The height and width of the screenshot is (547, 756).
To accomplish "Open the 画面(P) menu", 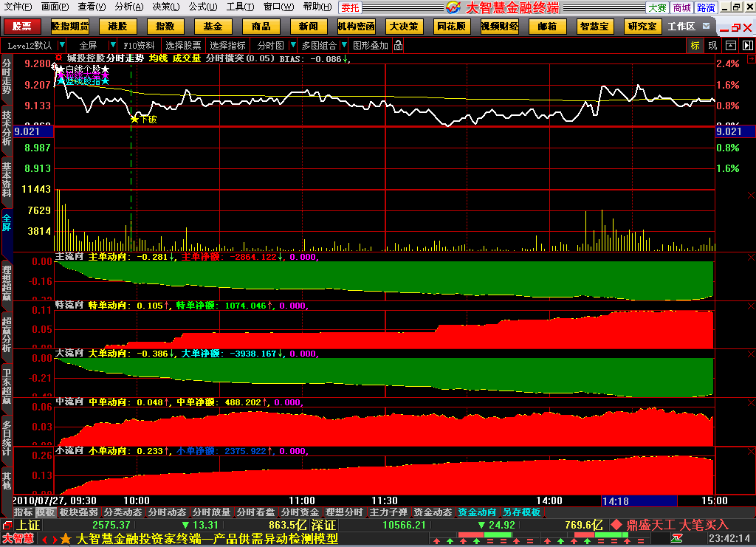I will (x=55, y=7).
